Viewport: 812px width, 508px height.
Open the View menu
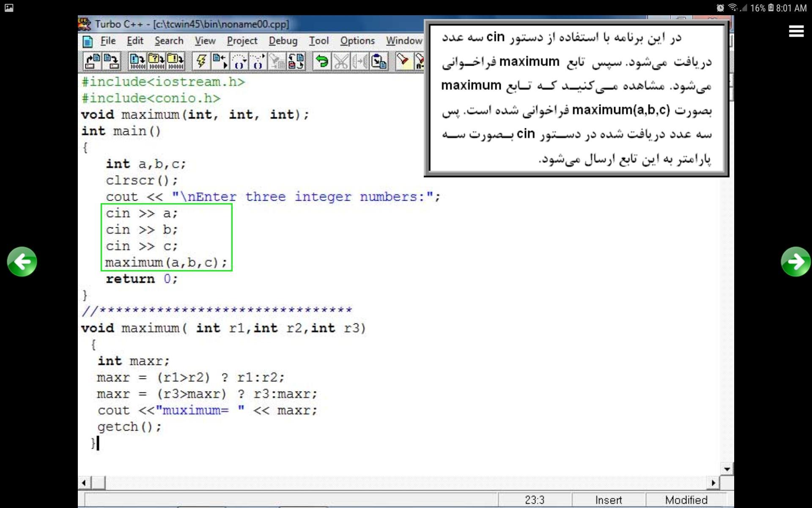pyautogui.click(x=205, y=41)
